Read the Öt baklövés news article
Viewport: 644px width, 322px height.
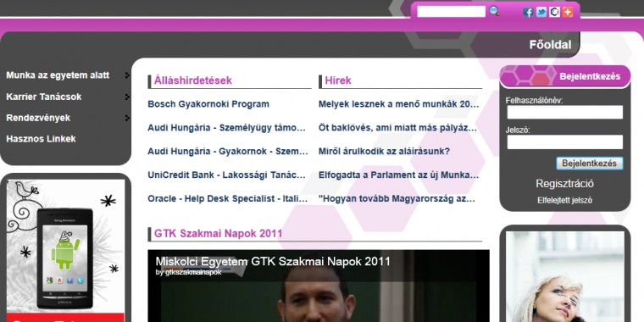tap(398, 128)
